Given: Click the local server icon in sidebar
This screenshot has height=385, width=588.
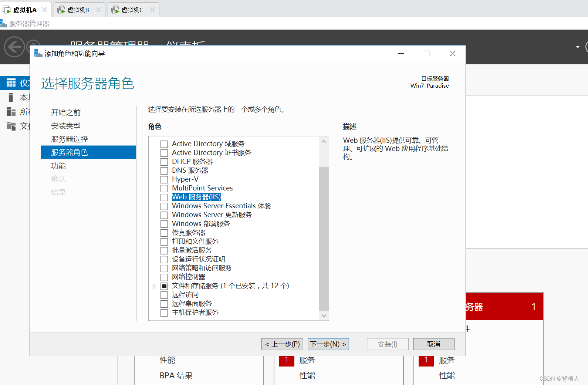Looking at the screenshot, I should [x=11, y=97].
